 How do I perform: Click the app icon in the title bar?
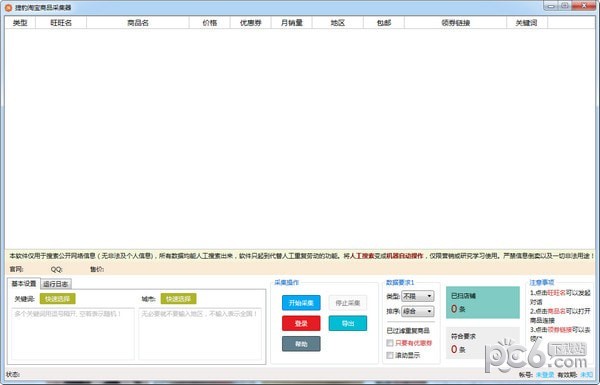pyautogui.click(x=8, y=8)
